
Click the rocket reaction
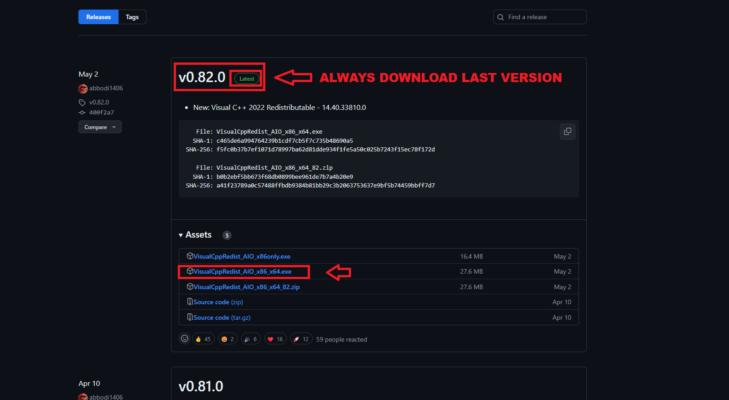point(300,339)
